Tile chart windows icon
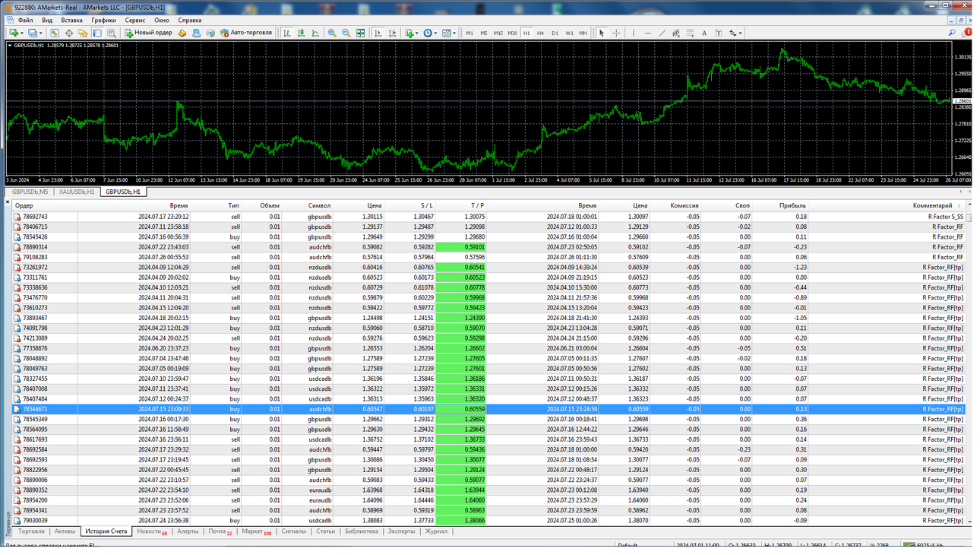The width and height of the screenshot is (980, 555). click(360, 33)
